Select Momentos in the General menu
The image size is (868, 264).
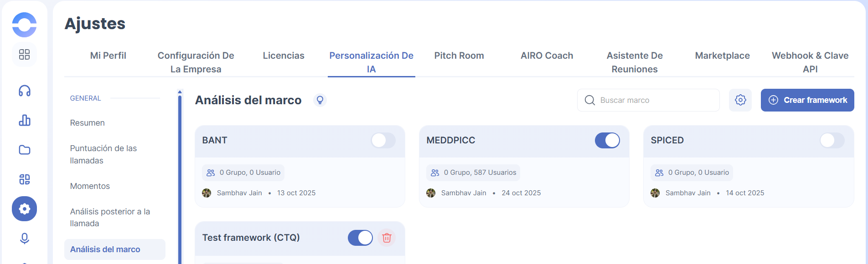point(90,186)
